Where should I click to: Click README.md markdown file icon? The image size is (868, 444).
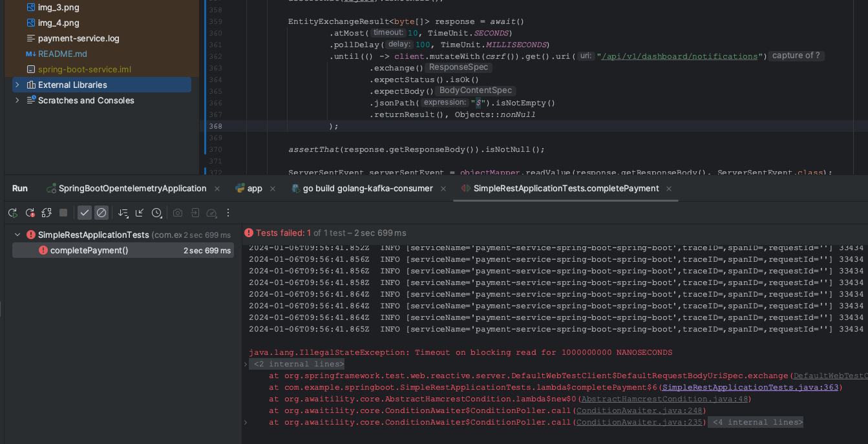(30, 54)
